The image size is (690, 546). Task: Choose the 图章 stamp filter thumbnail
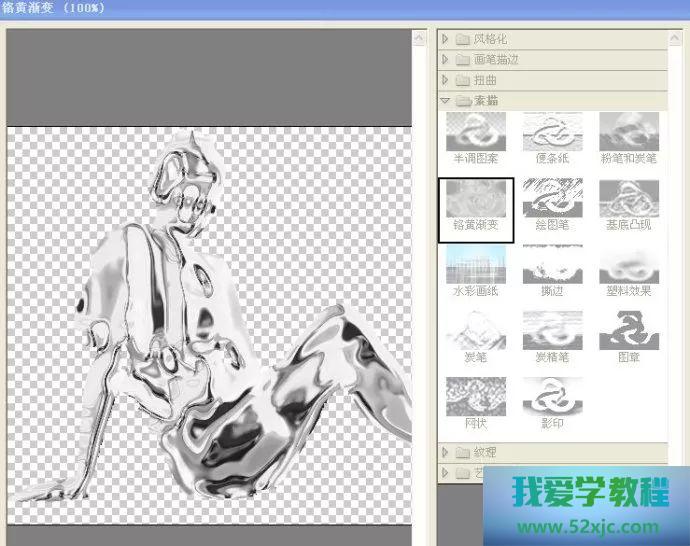pos(628,331)
